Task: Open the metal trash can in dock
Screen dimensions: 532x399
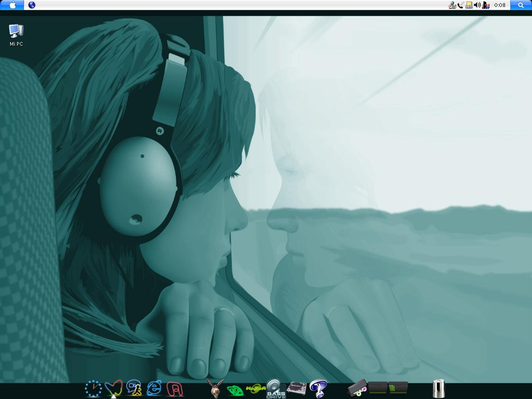Action: point(439,388)
